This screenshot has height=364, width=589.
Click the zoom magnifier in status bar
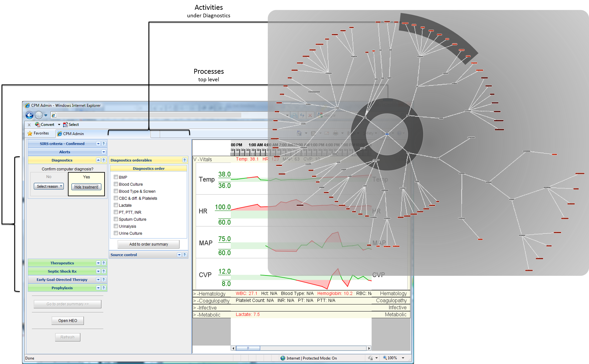tap(385, 358)
